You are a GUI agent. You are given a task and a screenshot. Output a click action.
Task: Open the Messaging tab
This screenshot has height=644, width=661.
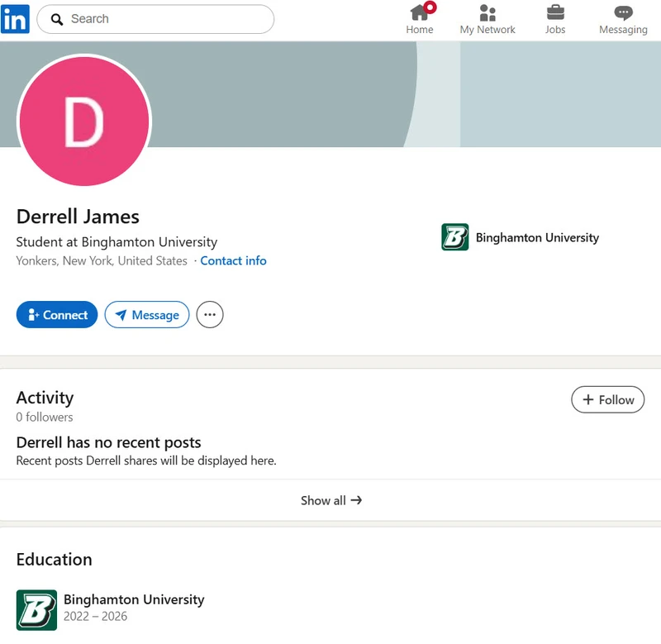[623, 19]
